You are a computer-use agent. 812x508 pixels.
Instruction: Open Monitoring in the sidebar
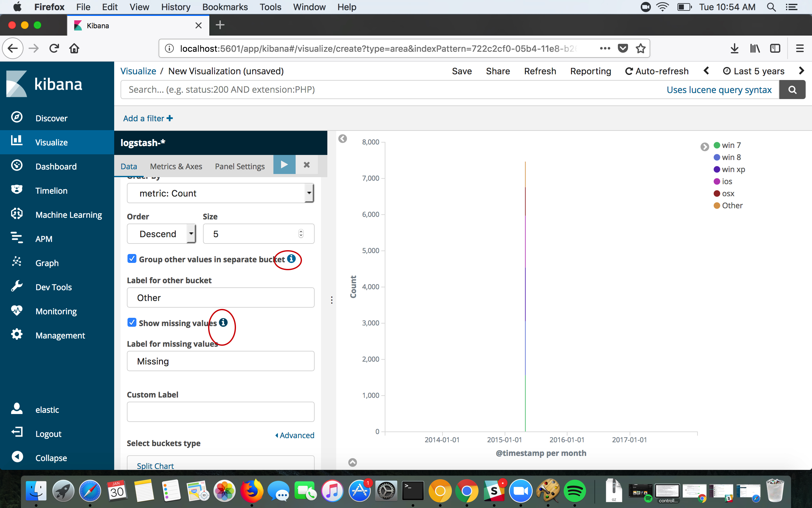point(57,311)
